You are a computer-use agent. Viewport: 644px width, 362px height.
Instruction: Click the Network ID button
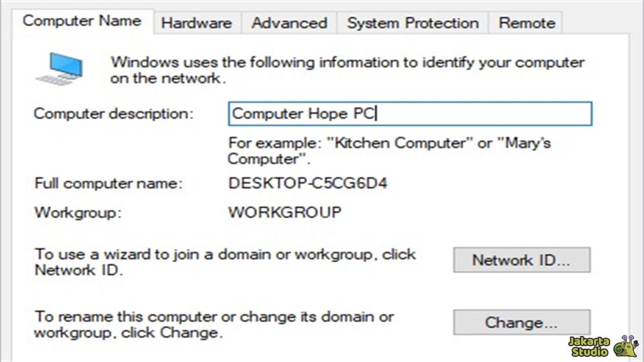[x=521, y=260]
